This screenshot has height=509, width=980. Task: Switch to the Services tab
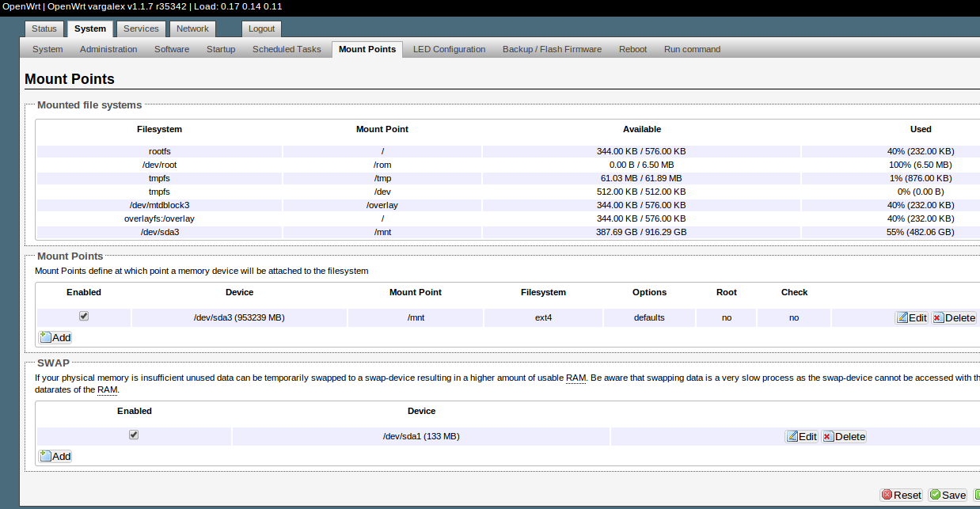point(141,28)
